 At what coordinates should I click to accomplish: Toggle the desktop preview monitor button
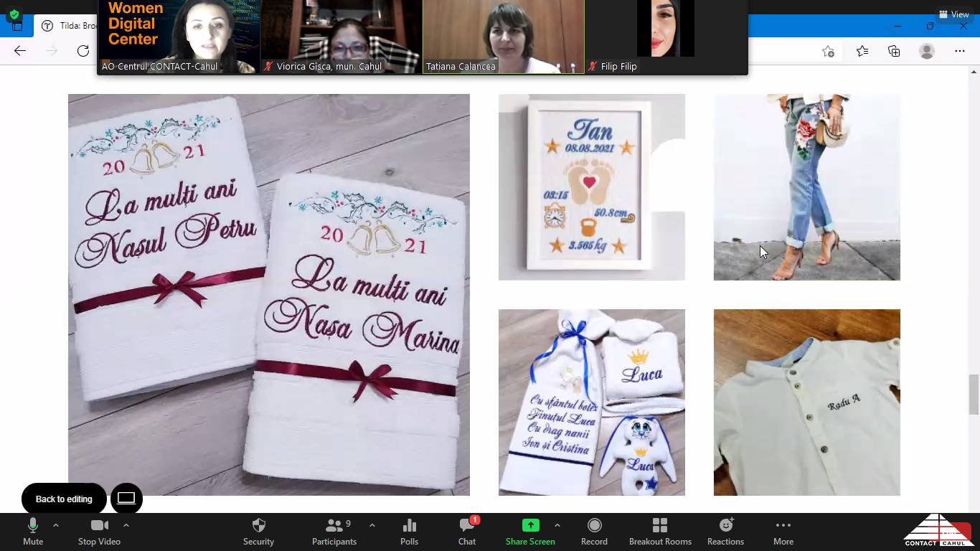tap(126, 499)
